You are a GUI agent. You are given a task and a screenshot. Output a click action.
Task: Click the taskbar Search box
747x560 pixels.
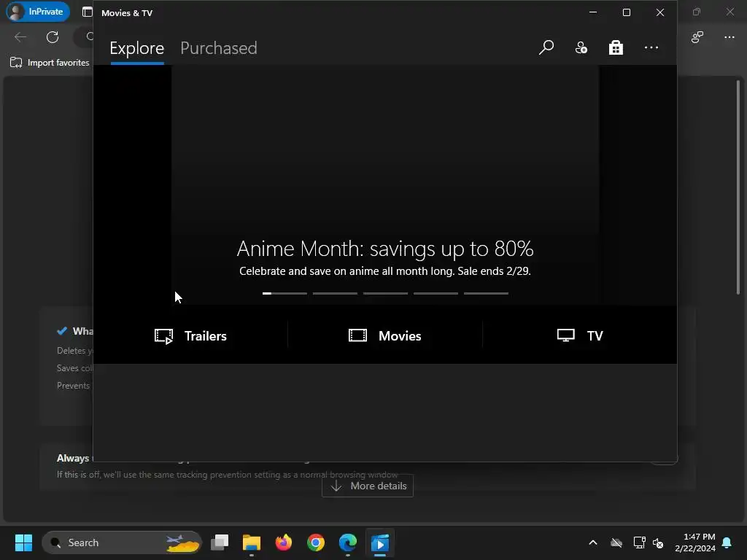[x=122, y=542]
